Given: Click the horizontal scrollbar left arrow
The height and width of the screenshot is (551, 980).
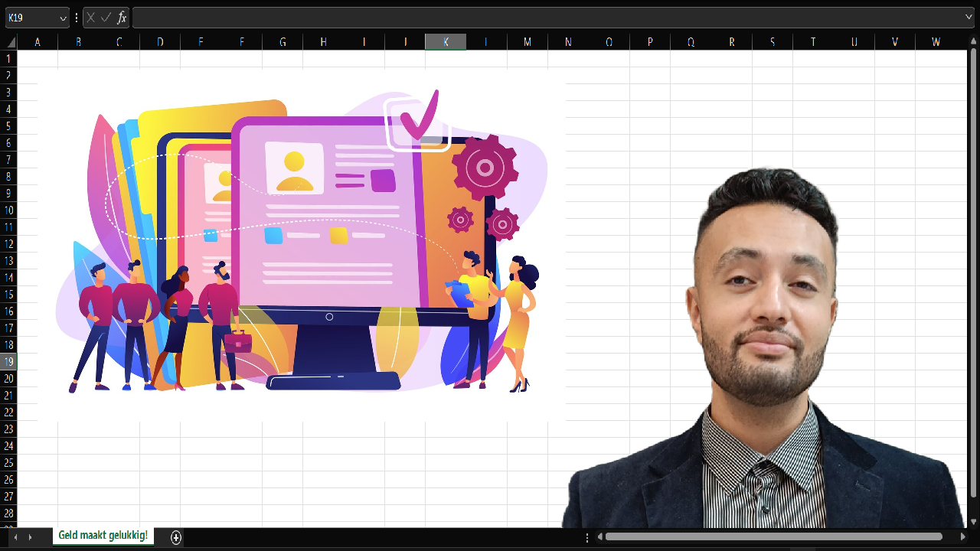Looking at the screenshot, I should click(x=599, y=537).
